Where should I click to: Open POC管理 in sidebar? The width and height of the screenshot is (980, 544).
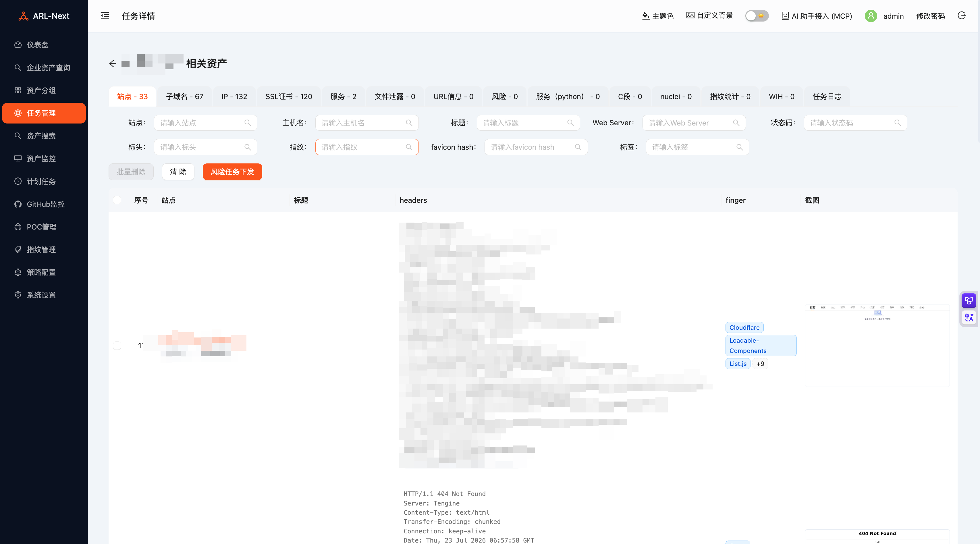click(44, 227)
